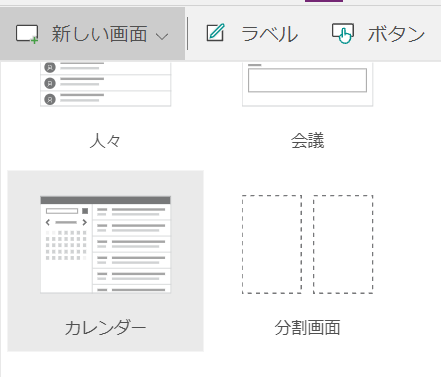
Task: Open the 新しい画面 dropdown
Action: pyautogui.click(x=92, y=34)
